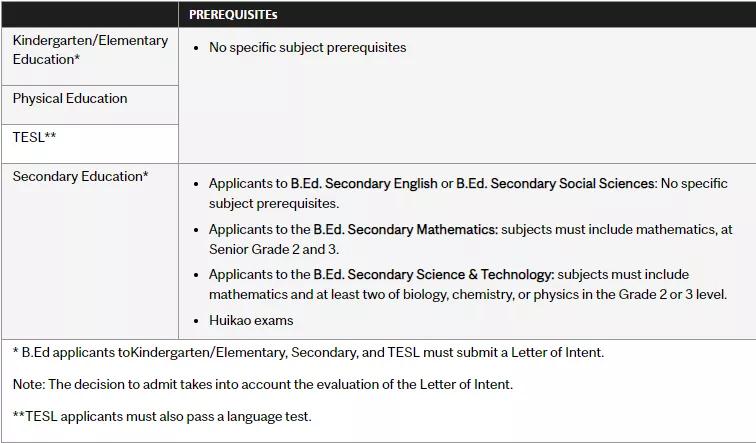This screenshot has width=756, height=443.
Task: Click the Physical Education row cell
Action: pyautogui.click(x=90, y=105)
